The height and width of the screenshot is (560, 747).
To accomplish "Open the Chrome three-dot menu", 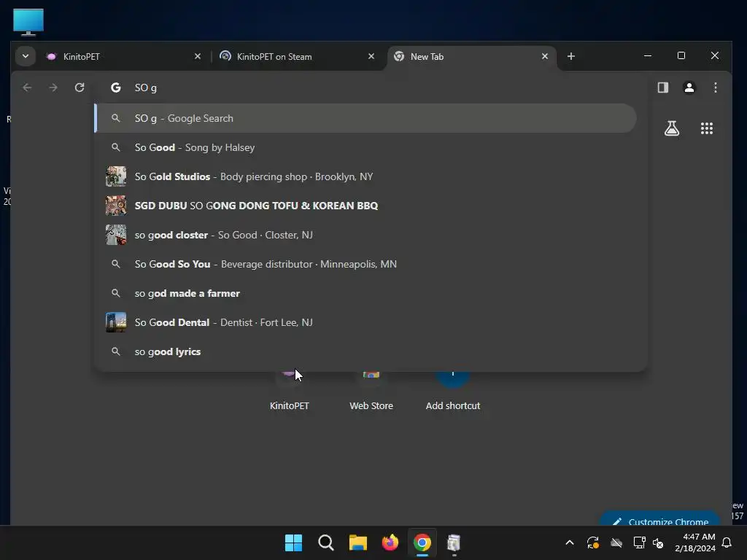I will (x=715, y=87).
